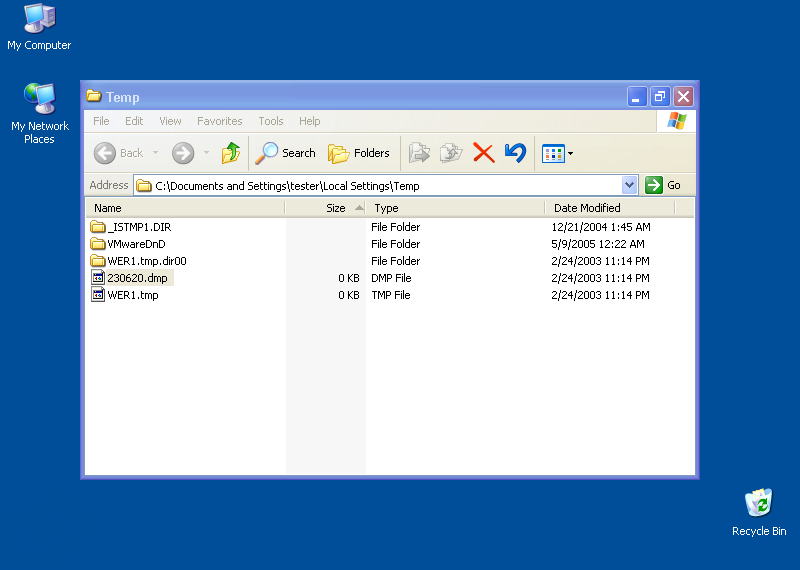Image resolution: width=800 pixels, height=570 pixels.
Task: Click the Move To toolbar icon
Action: coord(419,153)
